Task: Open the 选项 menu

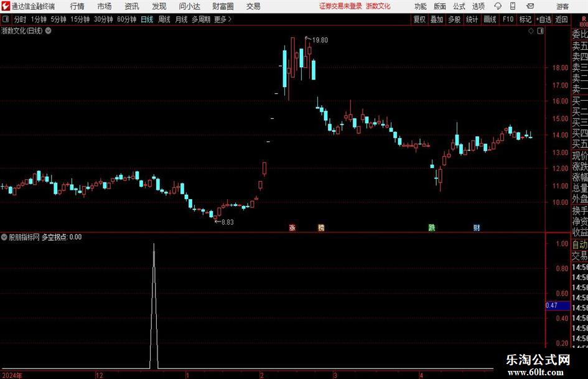Action: point(478,6)
